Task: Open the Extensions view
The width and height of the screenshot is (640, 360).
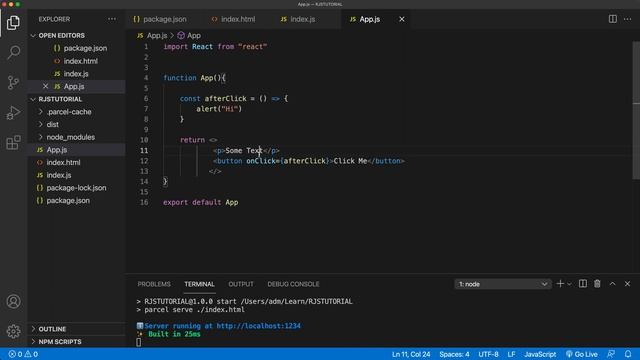Action: tap(13, 142)
